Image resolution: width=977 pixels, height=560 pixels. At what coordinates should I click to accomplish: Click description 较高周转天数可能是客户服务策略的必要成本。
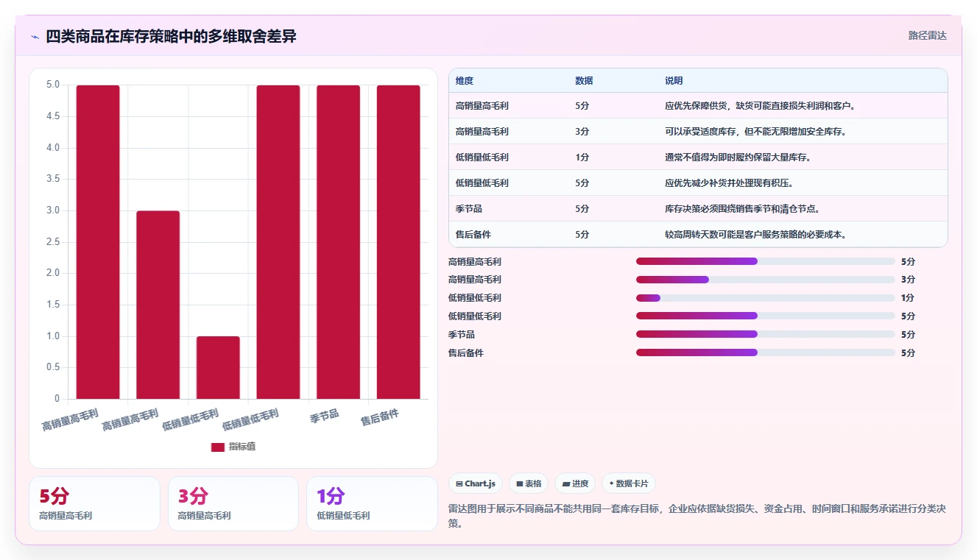(x=755, y=235)
